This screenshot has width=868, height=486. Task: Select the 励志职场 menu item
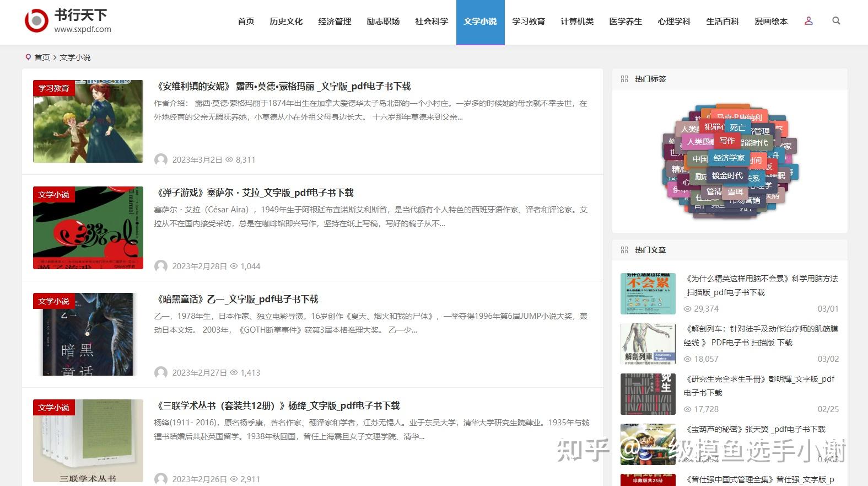click(x=383, y=22)
